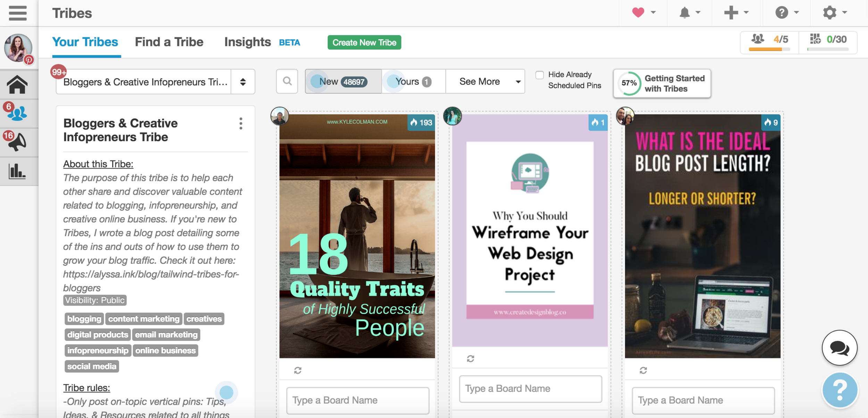Click the 0/30 submissions counter
868x418 pixels.
tap(828, 42)
